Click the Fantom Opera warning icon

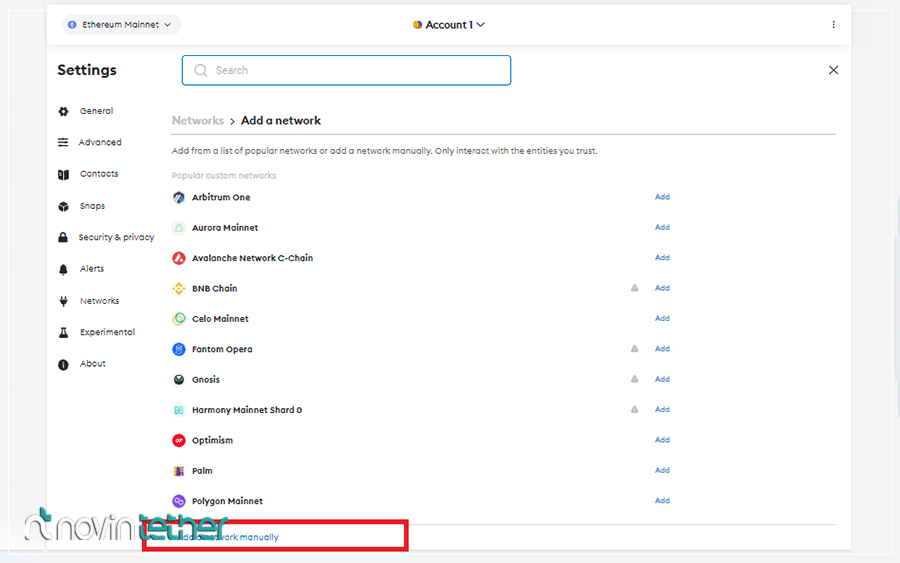tap(634, 348)
